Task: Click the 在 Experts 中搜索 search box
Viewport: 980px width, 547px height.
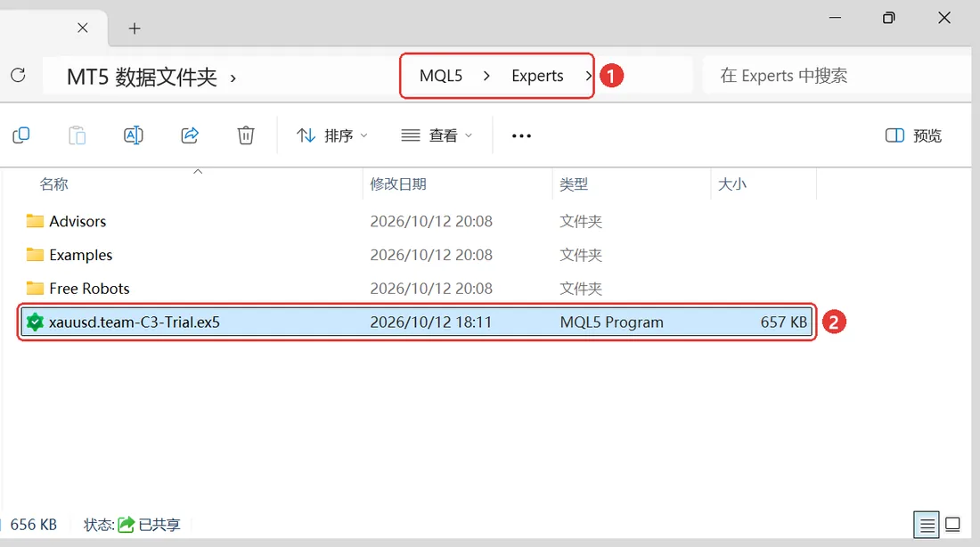Action: pos(837,76)
